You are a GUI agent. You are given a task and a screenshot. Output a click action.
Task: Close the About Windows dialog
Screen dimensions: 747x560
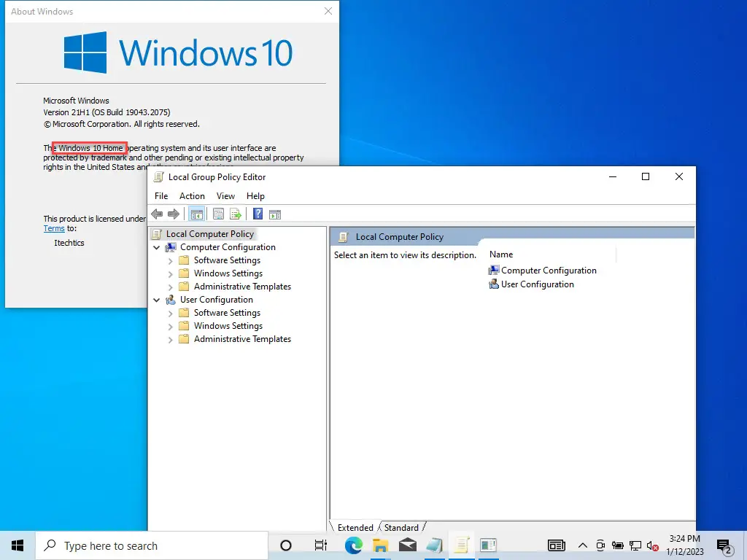tap(328, 11)
